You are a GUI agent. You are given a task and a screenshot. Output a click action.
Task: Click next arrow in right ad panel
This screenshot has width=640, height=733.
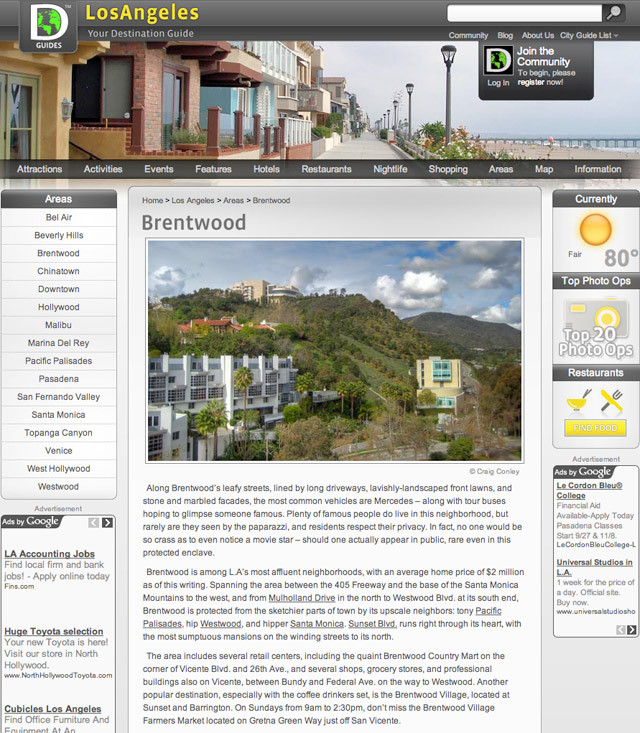coord(632,630)
